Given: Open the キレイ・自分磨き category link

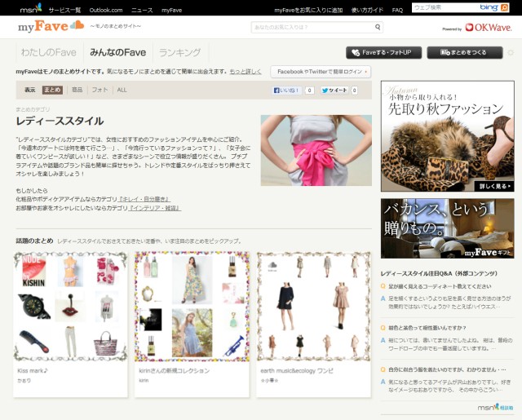Looking at the screenshot, I should [x=144, y=198].
